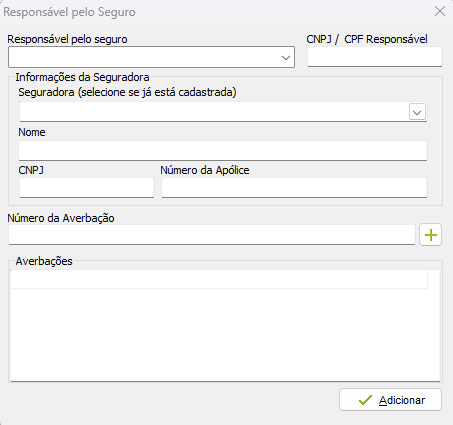Click the Informações da Seguradora group label

pyautogui.click(x=82, y=77)
